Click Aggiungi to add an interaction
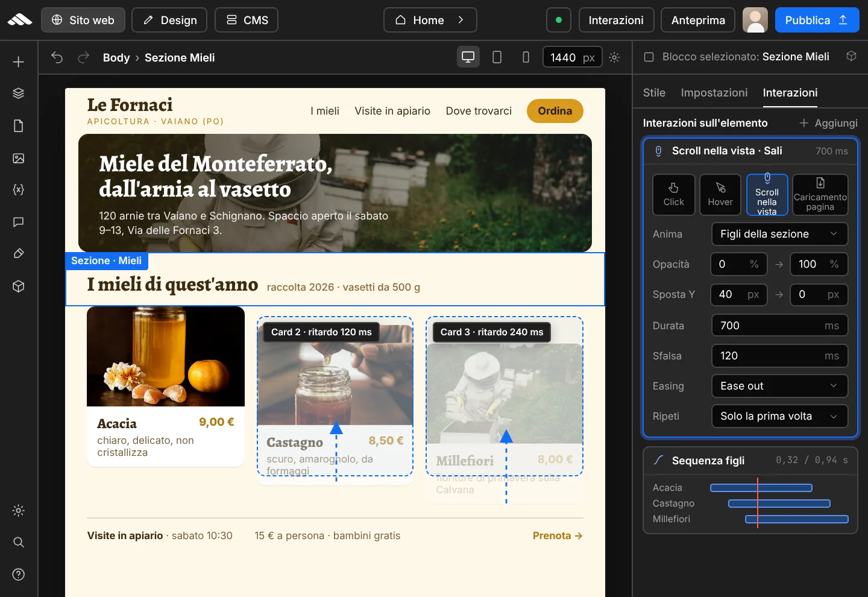The width and height of the screenshot is (868, 597). (828, 123)
